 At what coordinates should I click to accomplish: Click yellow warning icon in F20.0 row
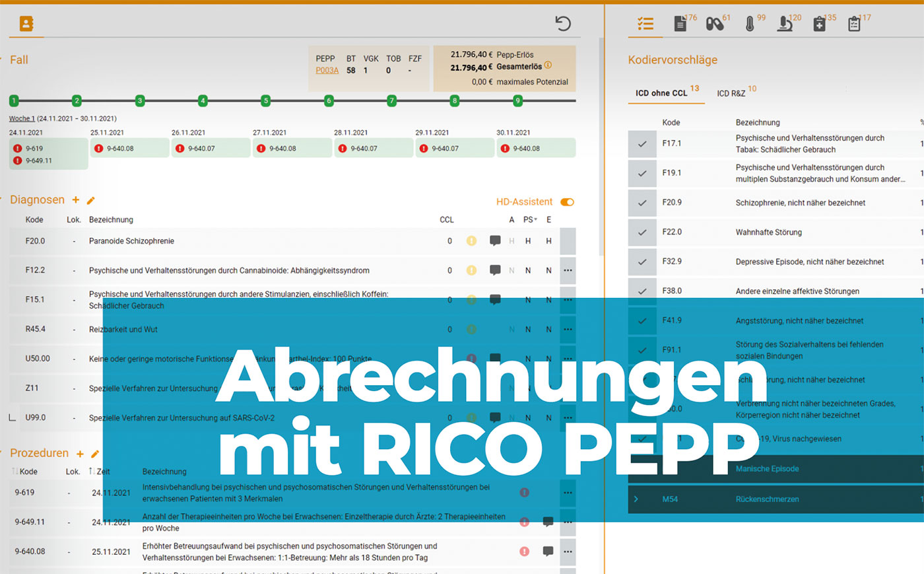click(x=471, y=241)
